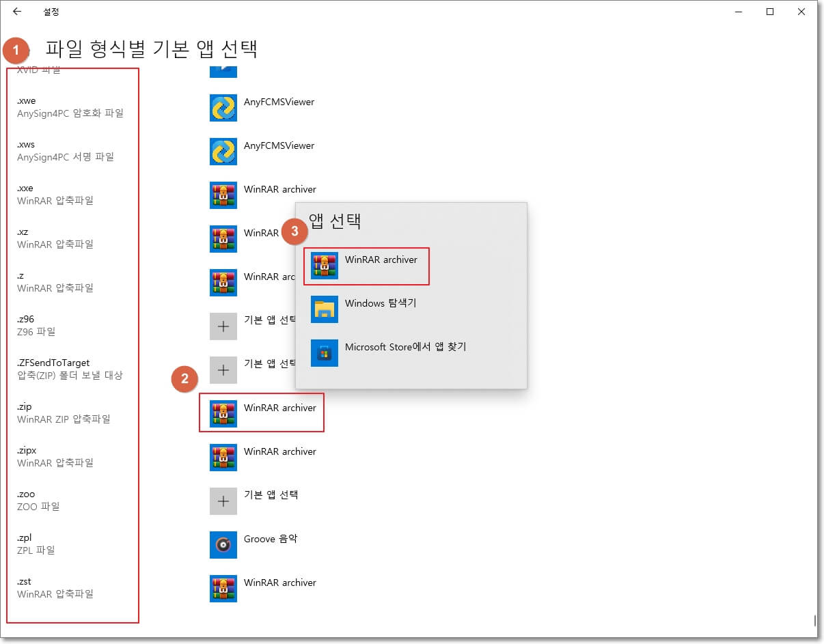Click WinRAR icon in the .xxe row

pos(223,195)
